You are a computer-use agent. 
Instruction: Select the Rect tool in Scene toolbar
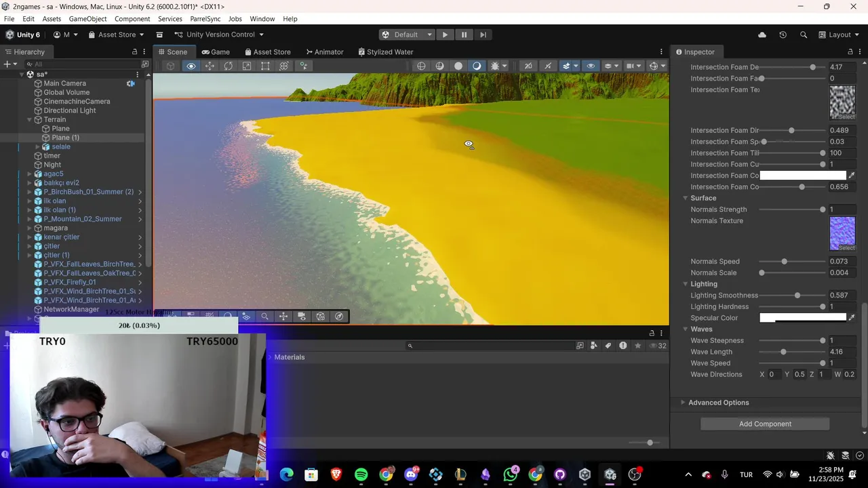pyautogui.click(x=265, y=66)
